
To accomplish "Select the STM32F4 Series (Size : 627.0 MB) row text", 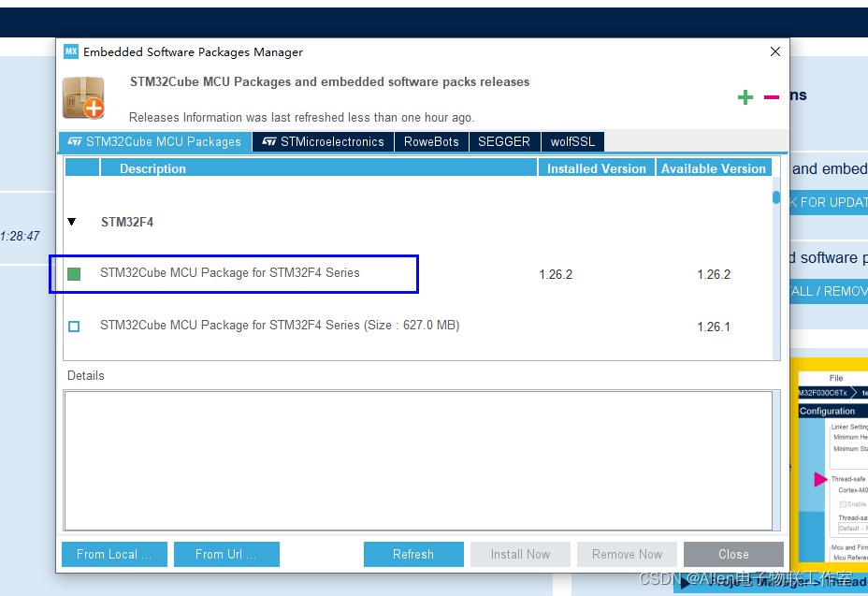I will (280, 326).
